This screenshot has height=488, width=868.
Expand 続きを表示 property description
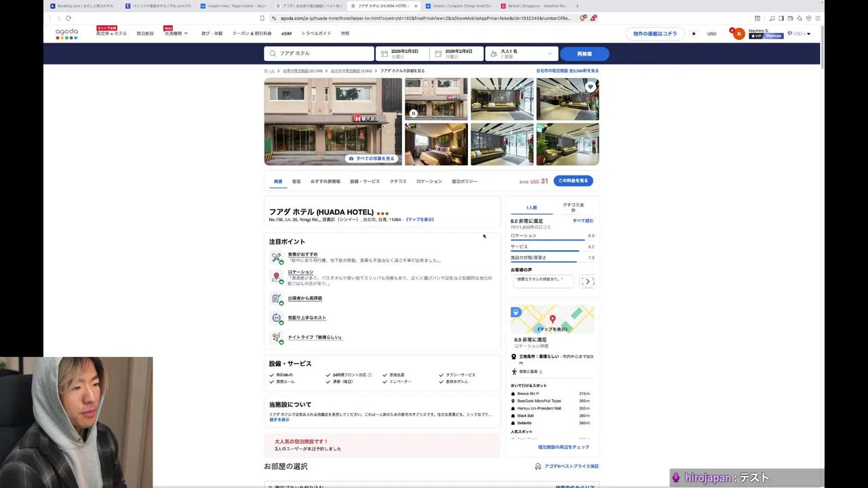click(x=279, y=420)
